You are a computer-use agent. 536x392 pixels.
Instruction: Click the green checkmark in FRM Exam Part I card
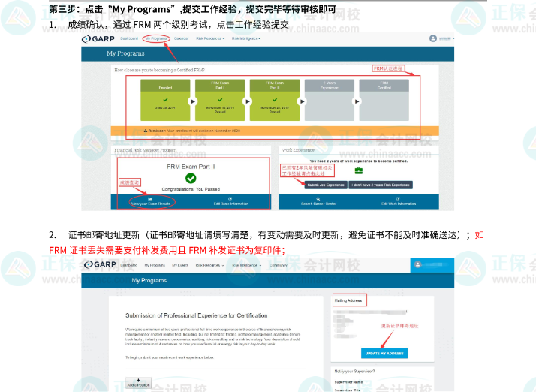pos(220,100)
